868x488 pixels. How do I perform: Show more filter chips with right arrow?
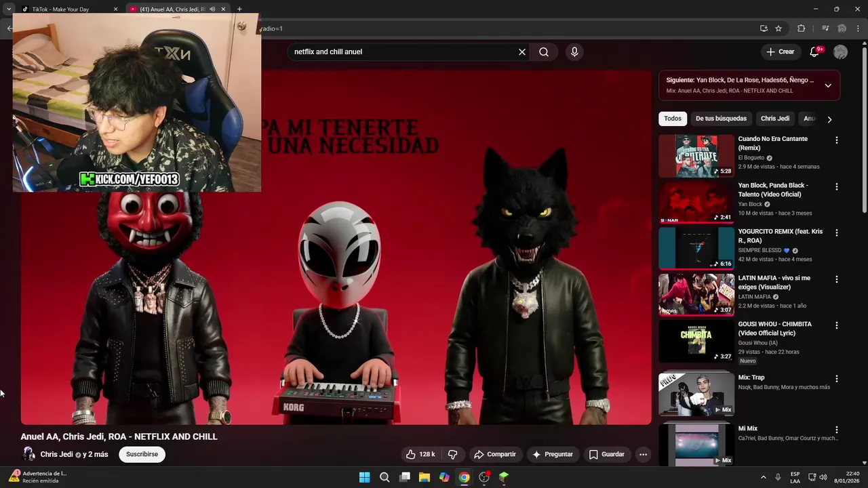coord(829,119)
